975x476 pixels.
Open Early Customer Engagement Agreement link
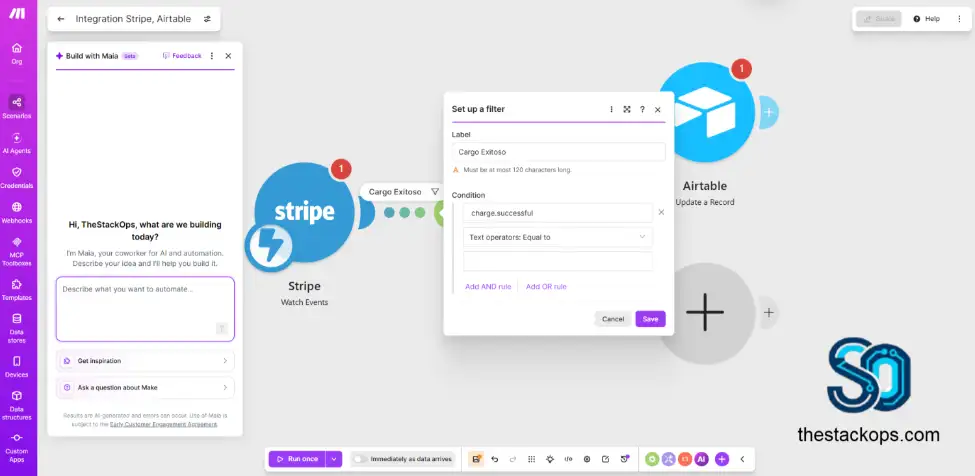tap(164, 424)
